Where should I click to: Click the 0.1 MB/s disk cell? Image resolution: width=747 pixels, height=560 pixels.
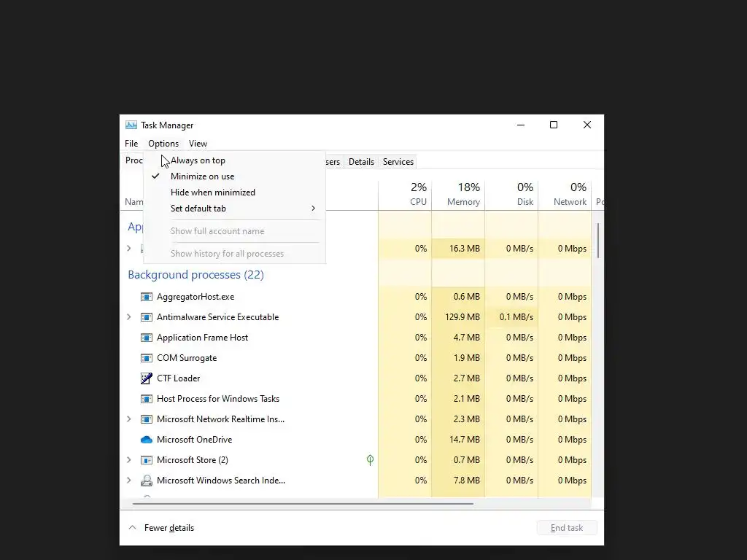pos(511,317)
